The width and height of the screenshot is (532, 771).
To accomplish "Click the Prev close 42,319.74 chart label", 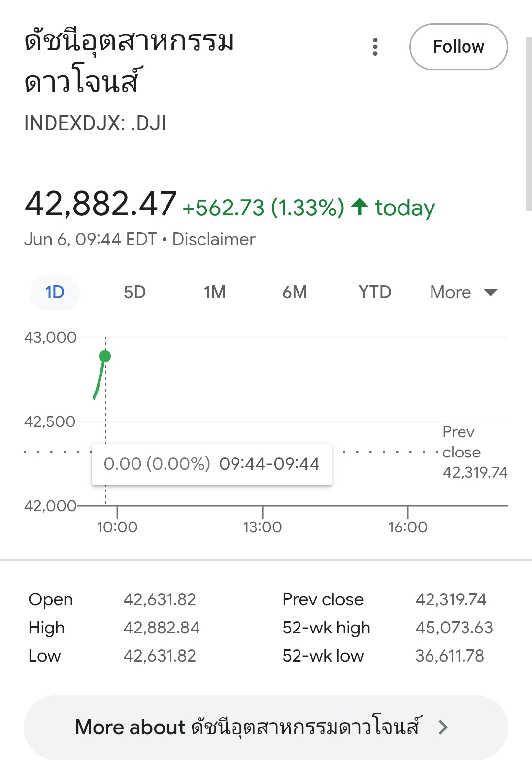I will pos(475,452).
